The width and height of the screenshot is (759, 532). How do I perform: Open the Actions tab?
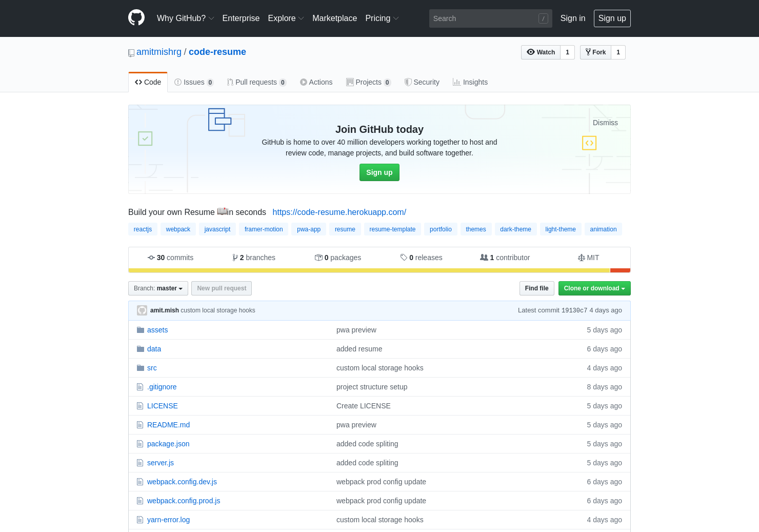tap(316, 82)
